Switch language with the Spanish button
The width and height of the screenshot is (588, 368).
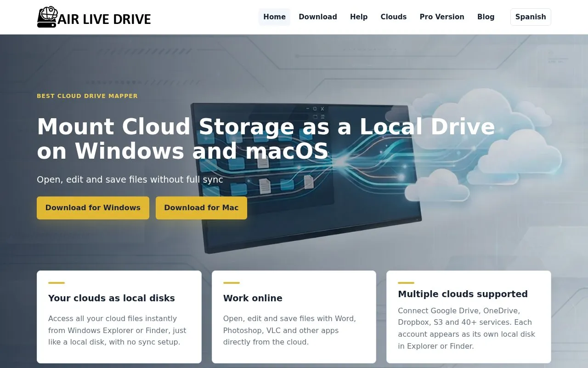point(531,17)
